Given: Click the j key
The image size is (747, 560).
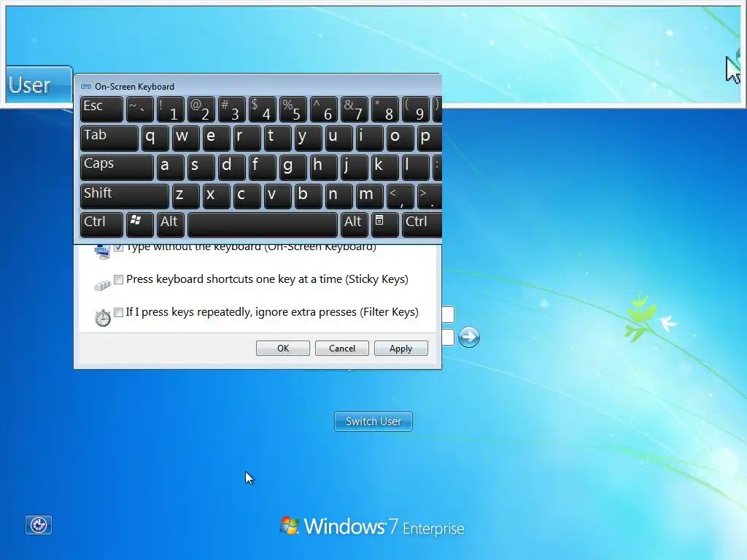Looking at the screenshot, I should click(354, 167).
